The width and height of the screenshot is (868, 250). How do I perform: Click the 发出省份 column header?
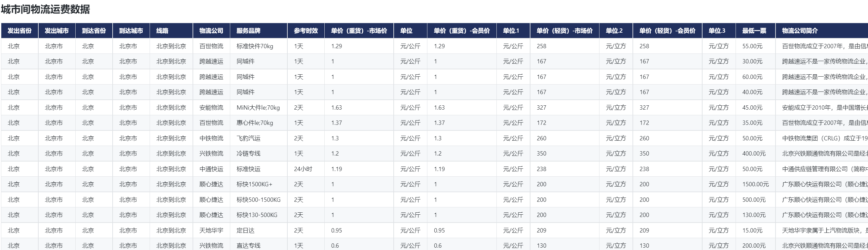19,31
